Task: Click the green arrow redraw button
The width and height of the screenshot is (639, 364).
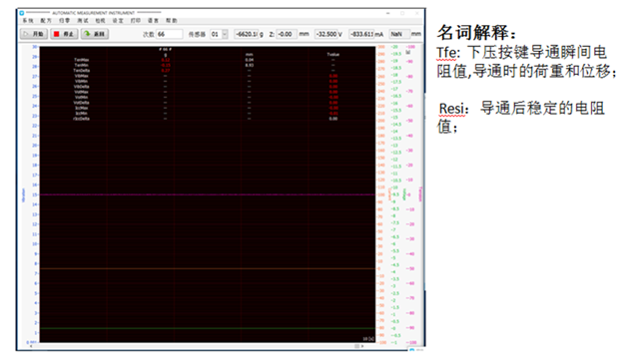Action: point(95,34)
